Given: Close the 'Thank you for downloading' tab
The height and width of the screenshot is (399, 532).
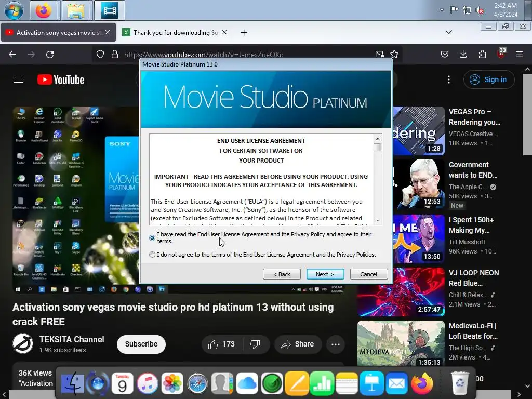Looking at the screenshot, I should [x=224, y=32].
